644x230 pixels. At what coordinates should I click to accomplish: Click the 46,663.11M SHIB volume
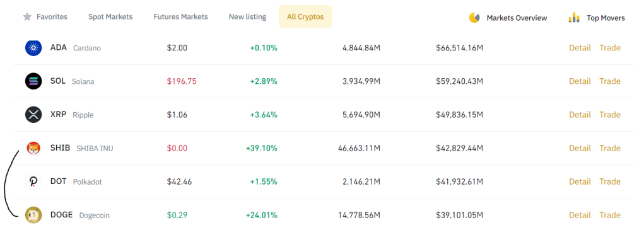pos(358,148)
